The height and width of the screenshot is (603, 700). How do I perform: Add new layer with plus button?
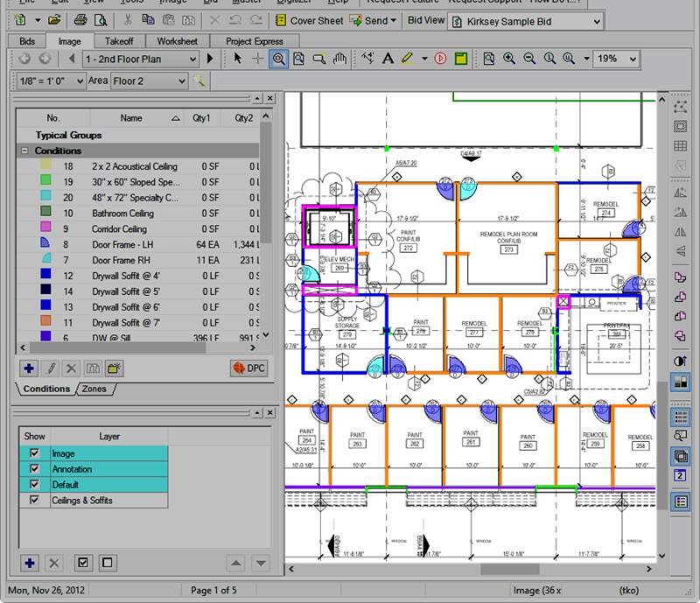tap(30, 563)
